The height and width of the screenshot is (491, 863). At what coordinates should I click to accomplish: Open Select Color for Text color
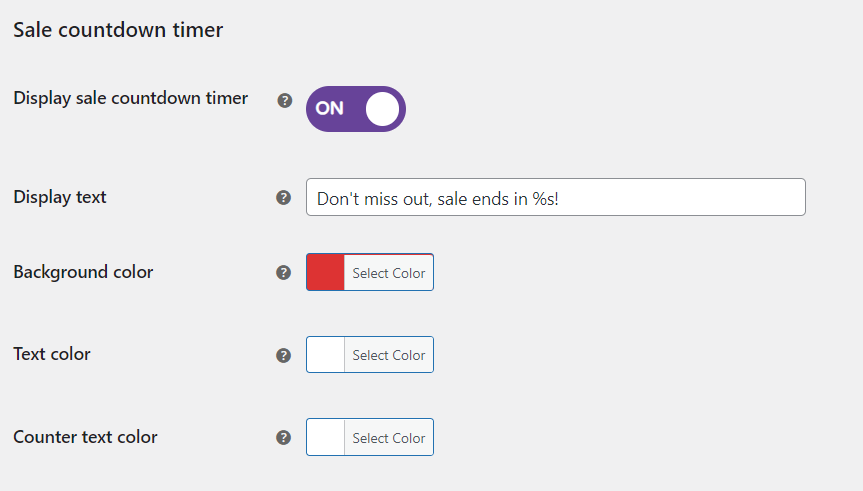388,355
